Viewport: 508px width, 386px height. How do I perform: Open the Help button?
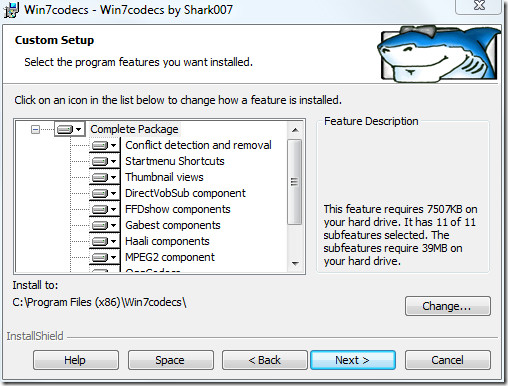(x=76, y=360)
